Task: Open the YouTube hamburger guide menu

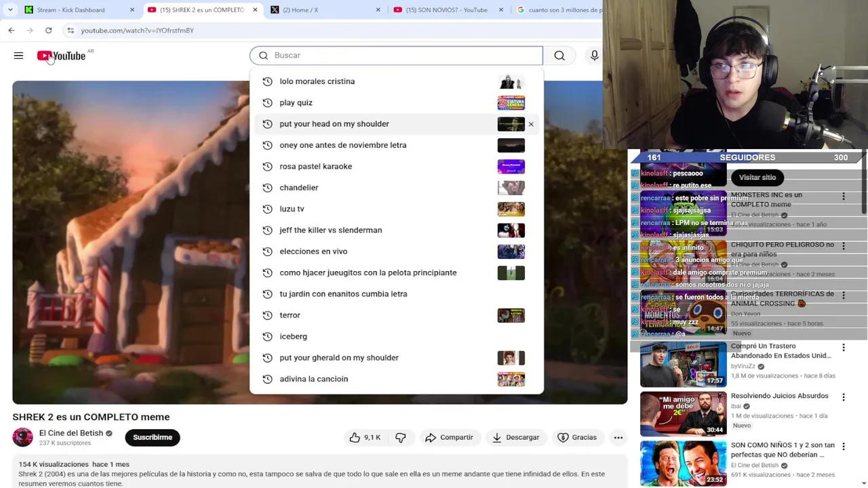Action: [x=18, y=56]
